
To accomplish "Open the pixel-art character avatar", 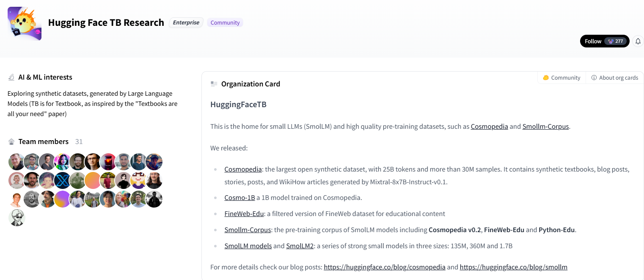I will point(139,180).
